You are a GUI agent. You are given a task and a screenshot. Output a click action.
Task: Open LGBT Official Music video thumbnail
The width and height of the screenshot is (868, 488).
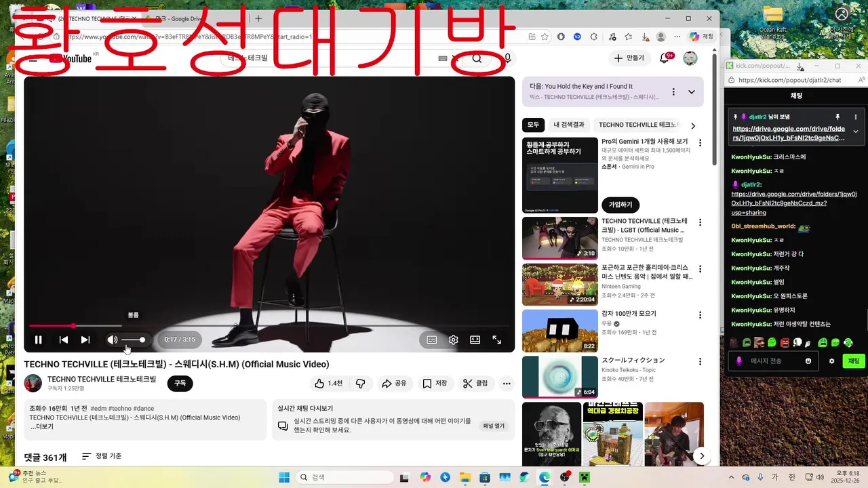560,239
